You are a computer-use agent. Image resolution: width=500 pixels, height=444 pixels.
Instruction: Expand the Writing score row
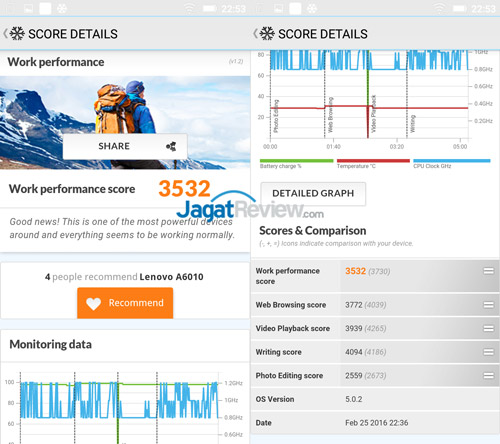[489, 352]
